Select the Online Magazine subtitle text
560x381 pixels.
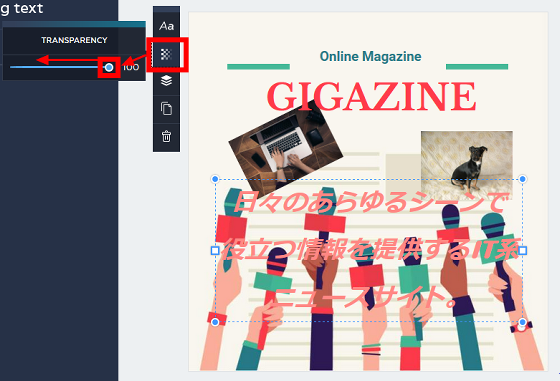(x=370, y=56)
